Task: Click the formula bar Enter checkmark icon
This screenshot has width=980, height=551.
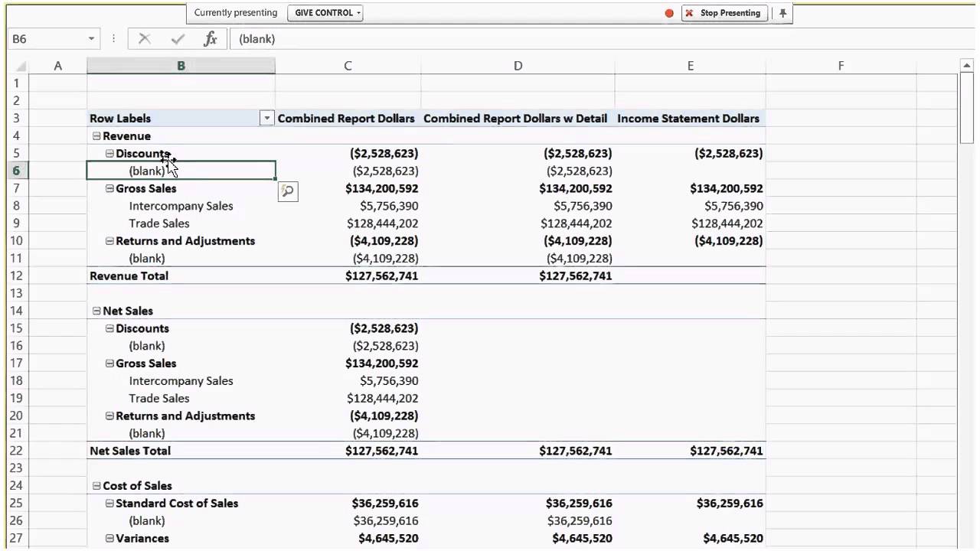Action: click(x=178, y=39)
